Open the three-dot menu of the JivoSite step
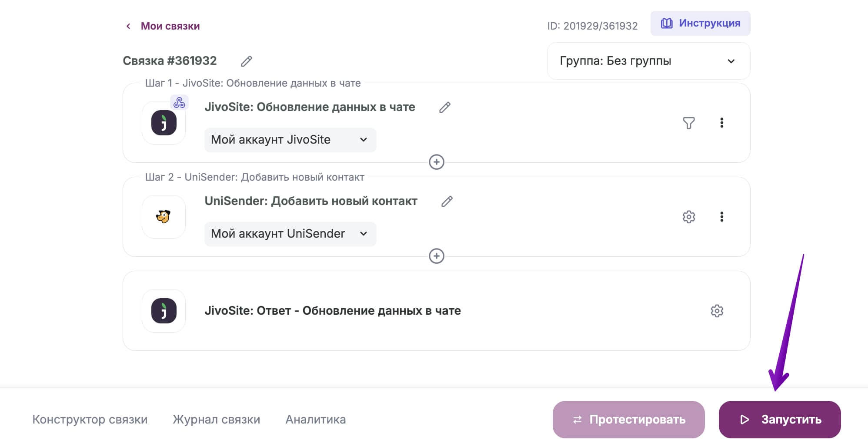The height and width of the screenshot is (444, 868). (x=722, y=123)
